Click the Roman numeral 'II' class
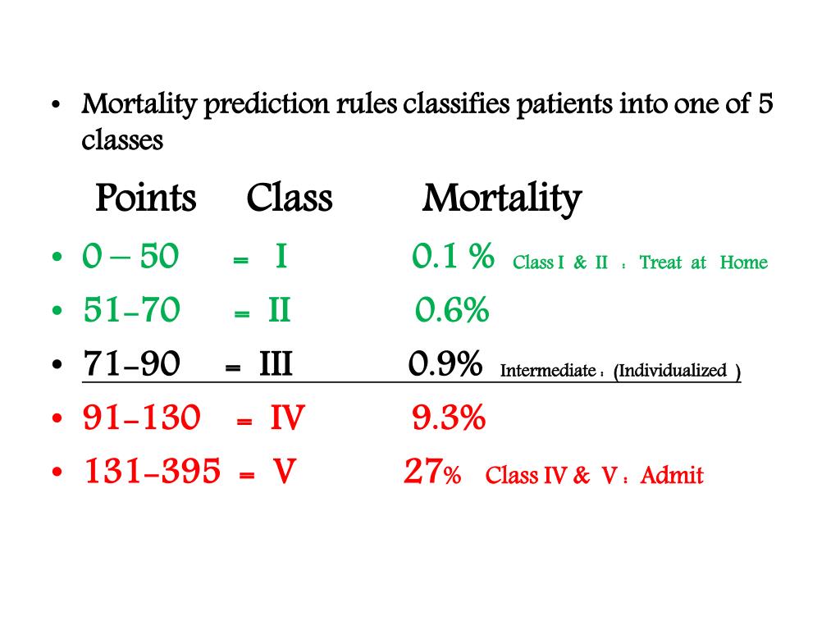The width and height of the screenshot is (840, 630). pyautogui.click(x=279, y=311)
